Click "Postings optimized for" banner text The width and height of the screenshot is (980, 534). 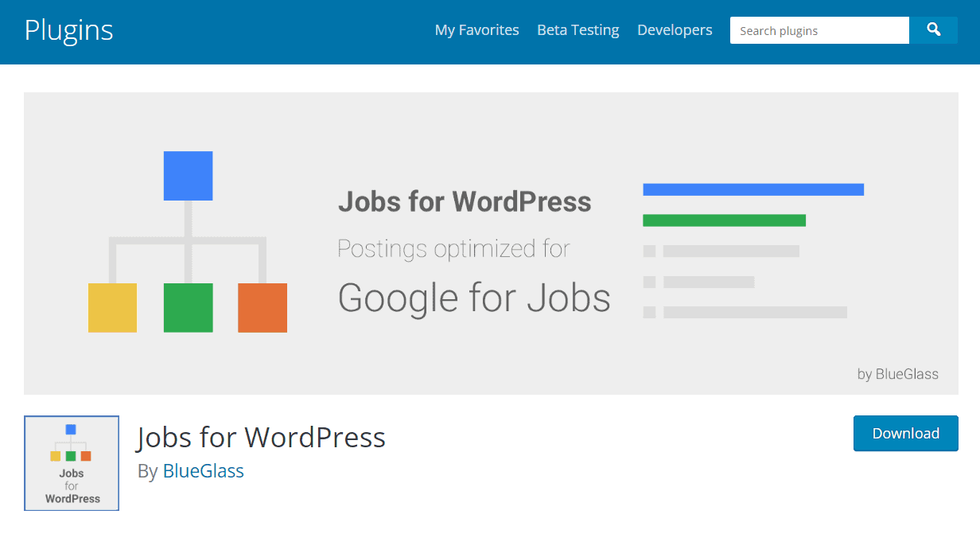(x=453, y=248)
